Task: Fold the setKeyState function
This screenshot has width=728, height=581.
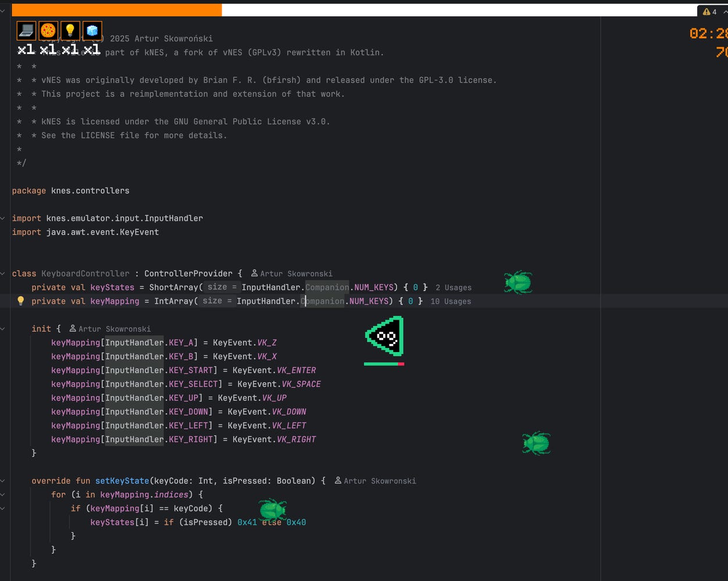Action: [3, 481]
